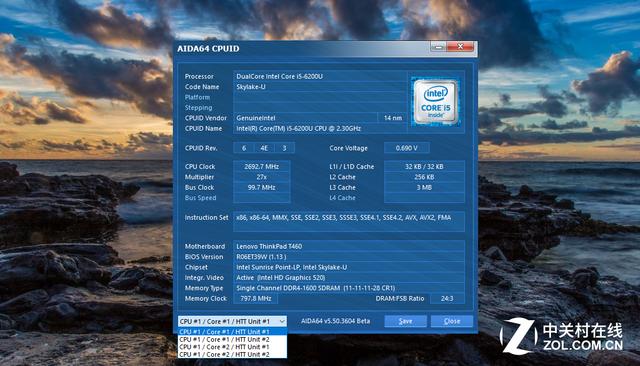Minimize the AIDA64 CPUID window

point(438,47)
